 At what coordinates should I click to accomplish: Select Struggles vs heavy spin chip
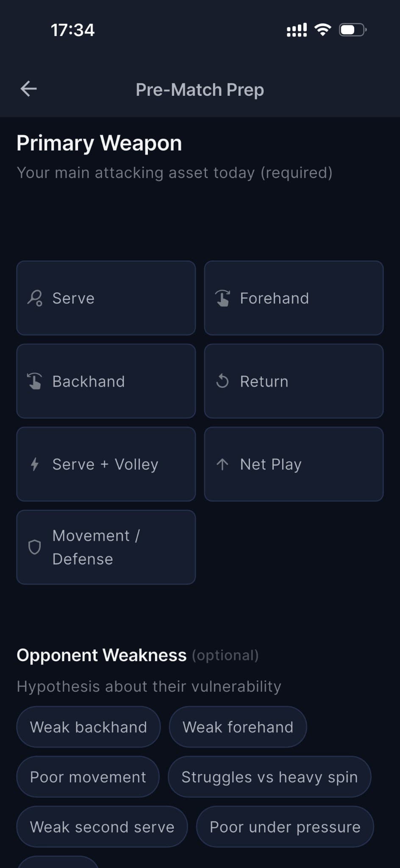coord(269,777)
